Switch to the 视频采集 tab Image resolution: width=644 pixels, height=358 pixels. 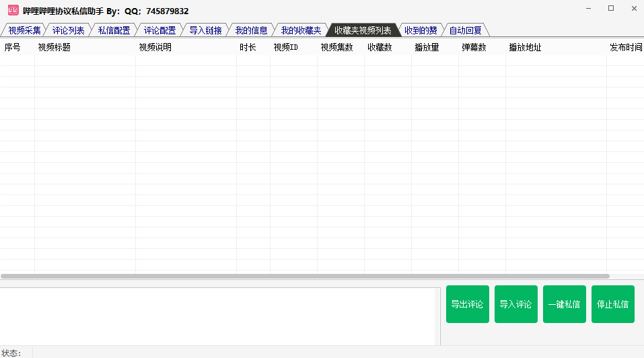tap(24, 30)
